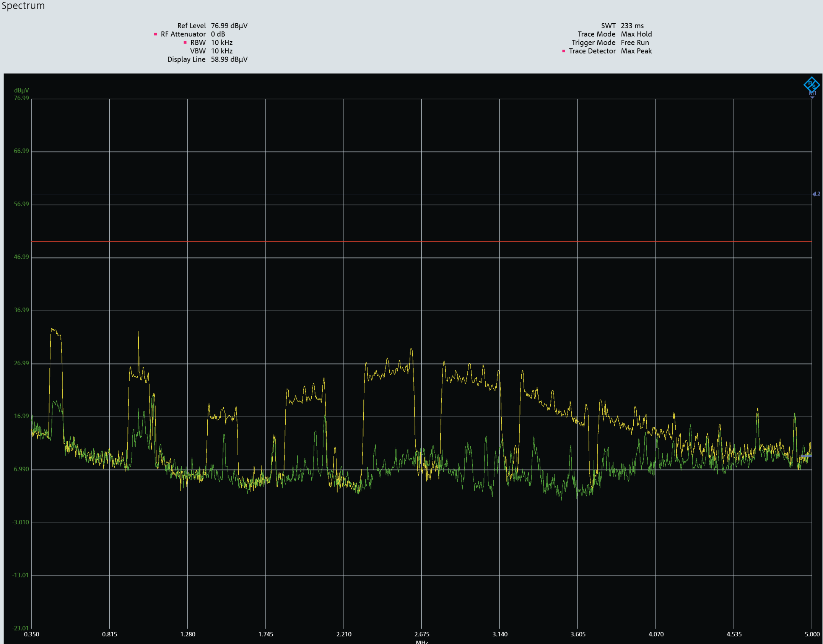The height and width of the screenshot is (644, 823).
Task: Click the 16.99 y-axis label
Action: [21, 416]
